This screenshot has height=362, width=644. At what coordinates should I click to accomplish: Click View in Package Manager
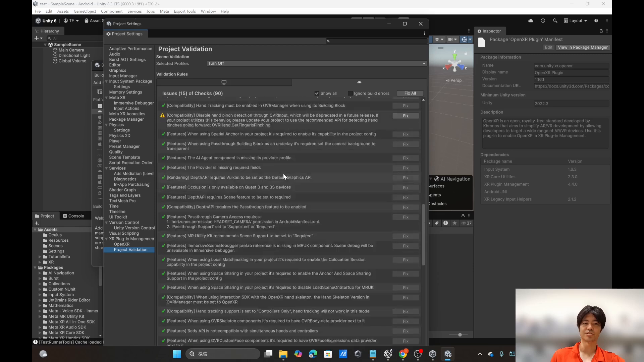[x=583, y=47]
